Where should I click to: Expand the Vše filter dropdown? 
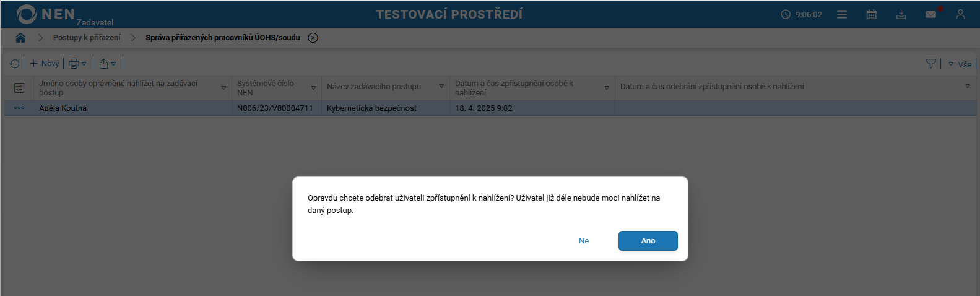pos(960,64)
